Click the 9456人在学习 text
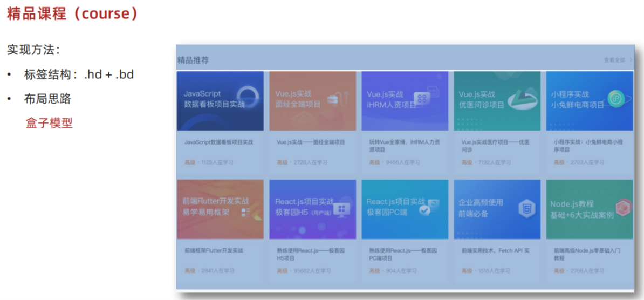 (403, 162)
